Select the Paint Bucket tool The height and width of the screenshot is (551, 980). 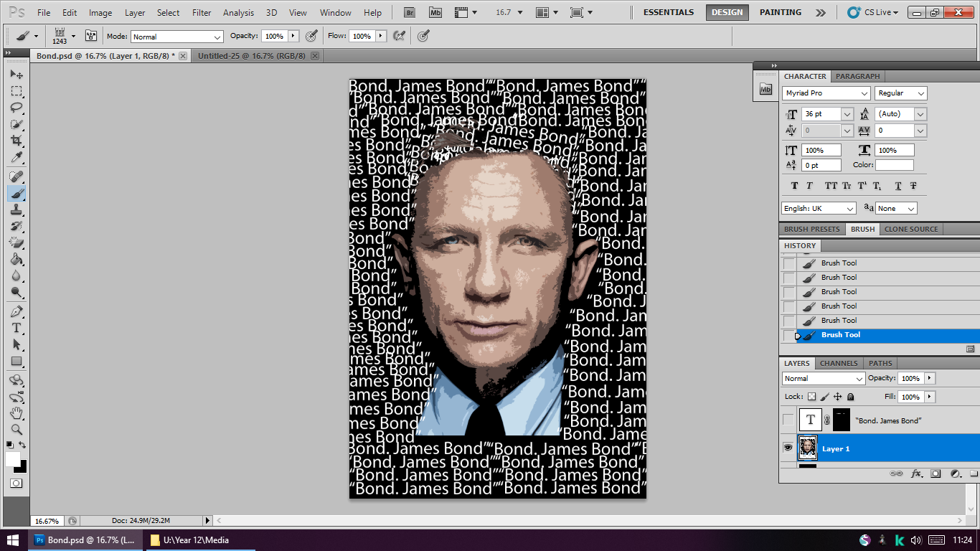point(17,259)
